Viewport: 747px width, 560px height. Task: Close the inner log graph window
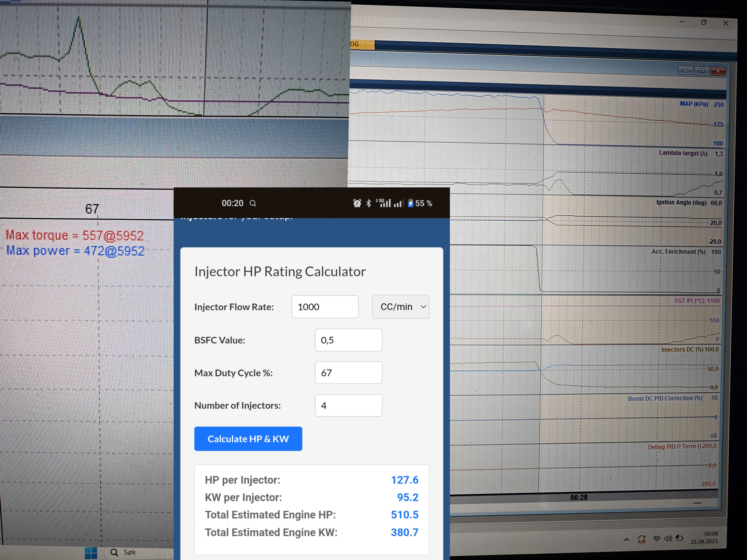[718, 71]
